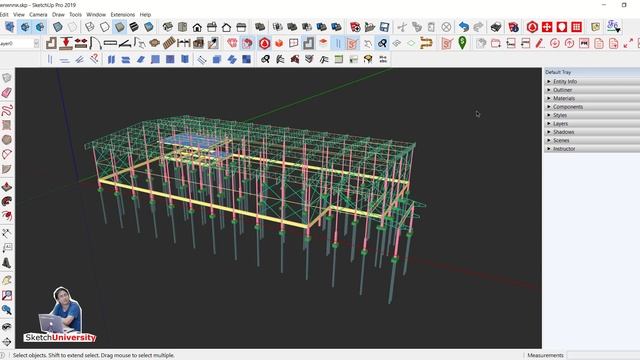Image resolution: width=640 pixels, height=360 pixels.
Task: Click the Erase (circled X) icon
Action: (x=446, y=27)
